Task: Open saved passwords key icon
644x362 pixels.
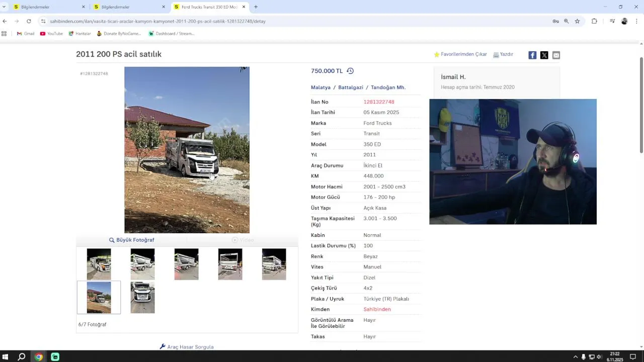Action: [555, 21]
